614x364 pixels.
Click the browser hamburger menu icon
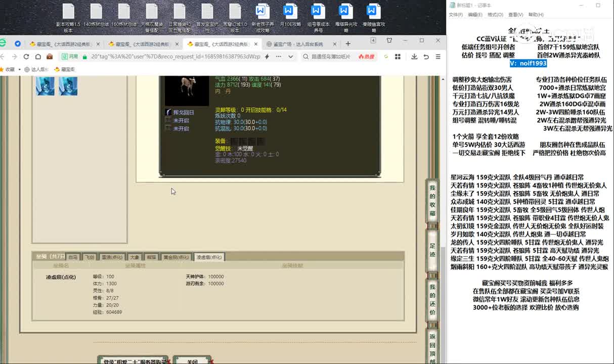[438, 57]
